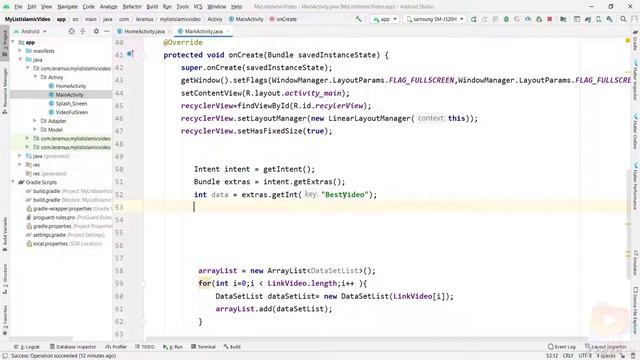Click the AVD Manager phone icon
The image size is (640, 360).
[598, 19]
